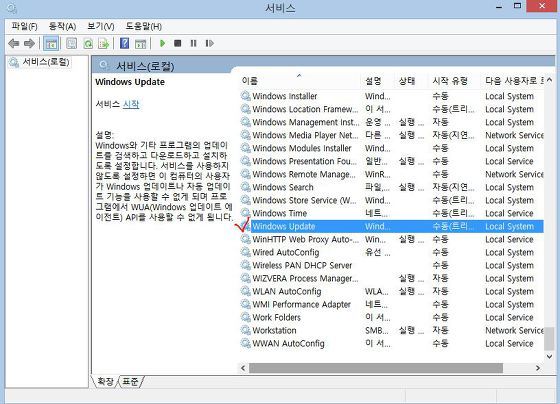This screenshot has width=560, height=404.
Task: Sort by the 설명 column header
Action: 378,81
